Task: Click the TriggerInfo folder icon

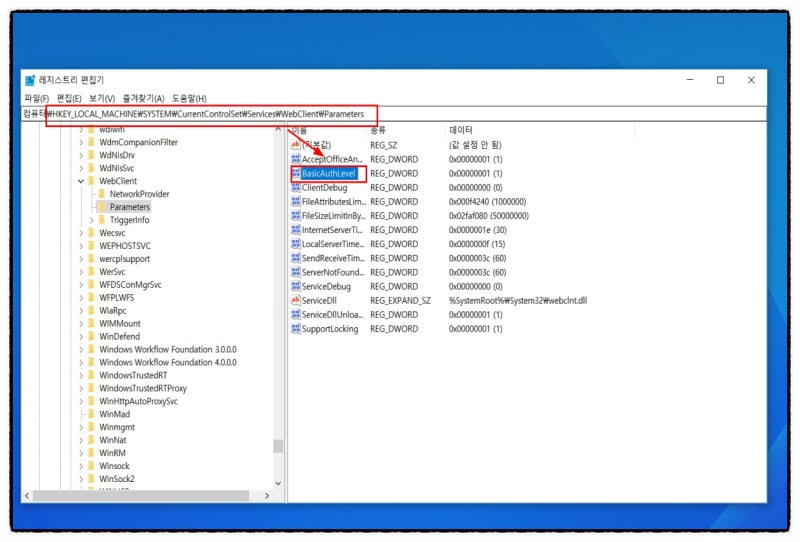Action: pyautogui.click(x=102, y=219)
